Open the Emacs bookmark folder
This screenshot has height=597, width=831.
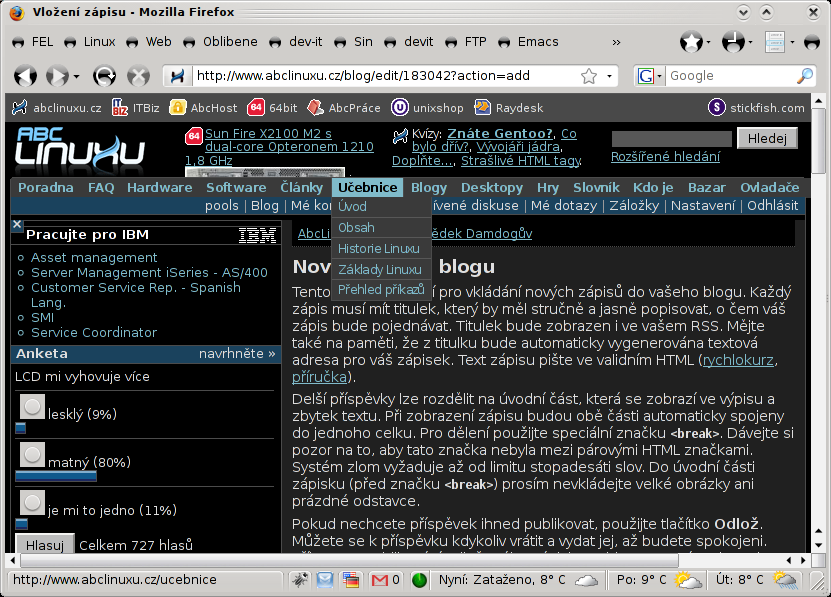tap(528, 42)
